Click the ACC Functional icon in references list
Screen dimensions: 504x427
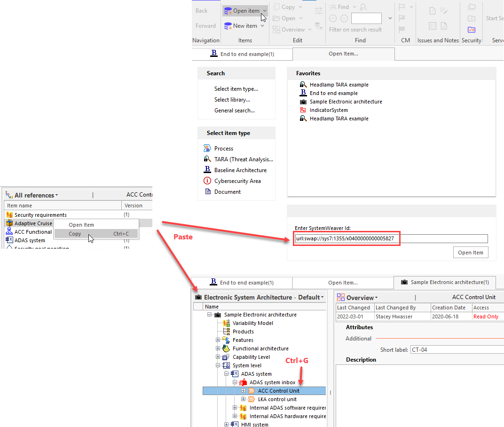(x=9, y=231)
